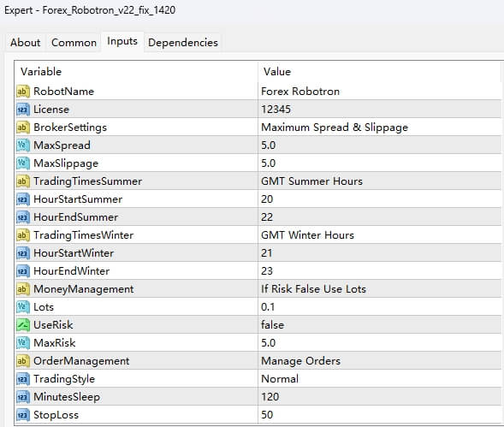Viewport: 504px width, 427px height.
Task: Select the MaxSlippage variable name
Action: [x=66, y=163]
